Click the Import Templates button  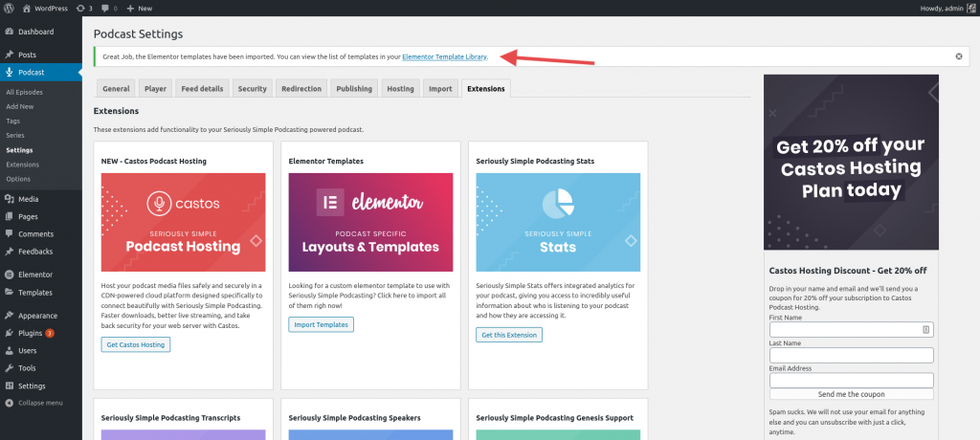(x=321, y=324)
